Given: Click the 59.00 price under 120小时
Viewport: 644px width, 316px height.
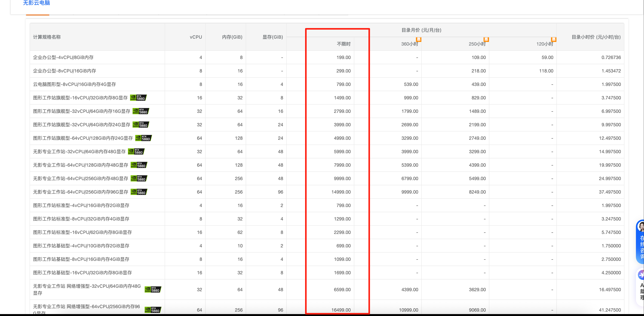Looking at the screenshot, I should (x=548, y=57).
